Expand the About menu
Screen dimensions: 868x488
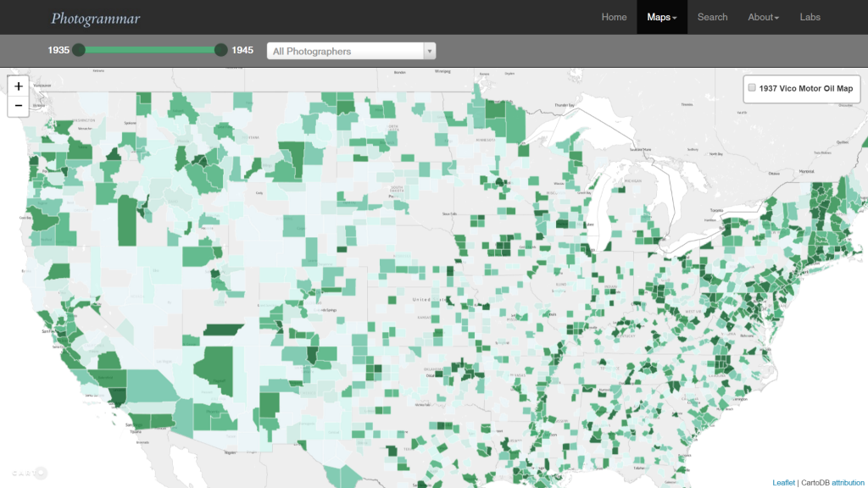[x=763, y=17]
